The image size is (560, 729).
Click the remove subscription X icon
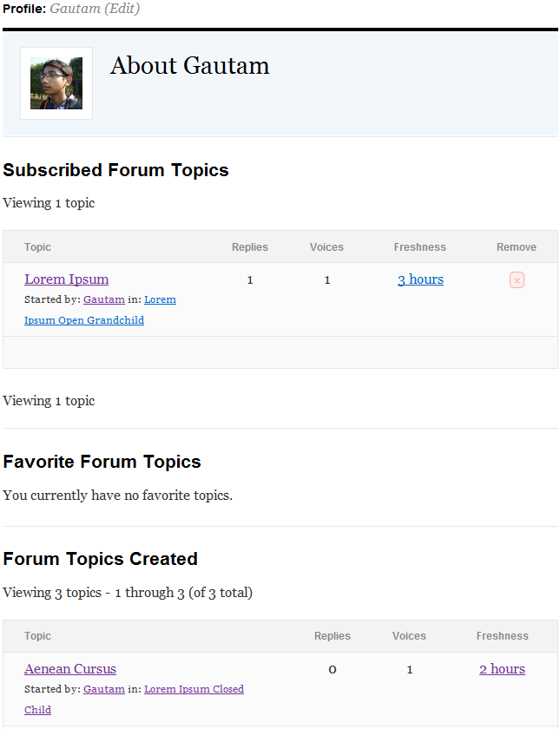[x=517, y=280]
